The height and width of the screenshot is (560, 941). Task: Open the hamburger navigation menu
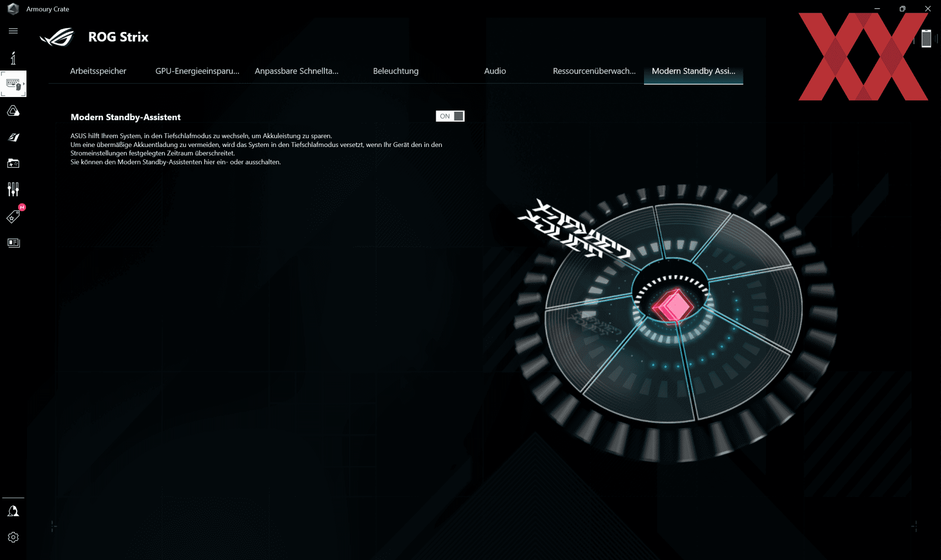pos(13,31)
